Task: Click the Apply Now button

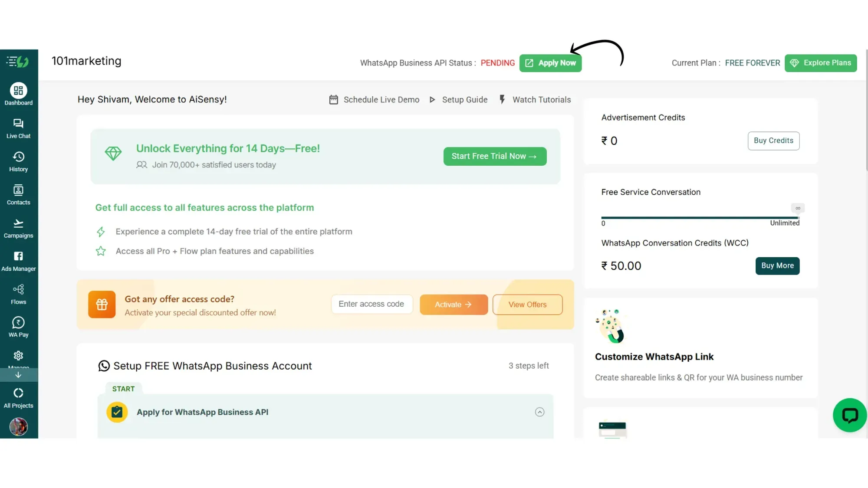Action: (550, 63)
